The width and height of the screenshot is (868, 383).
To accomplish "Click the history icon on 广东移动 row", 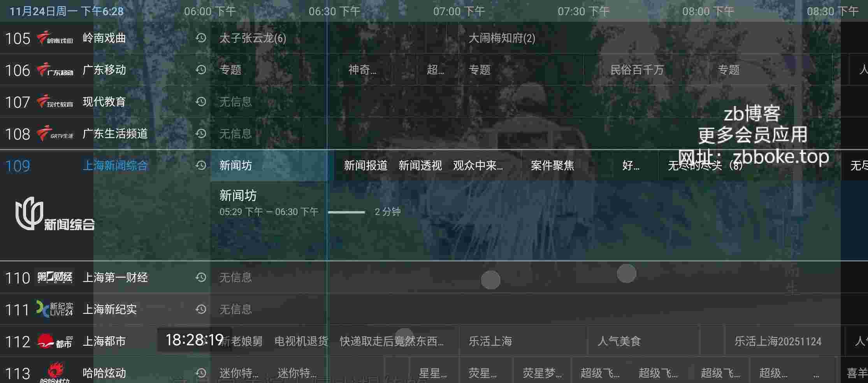I will click(x=201, y=70).
